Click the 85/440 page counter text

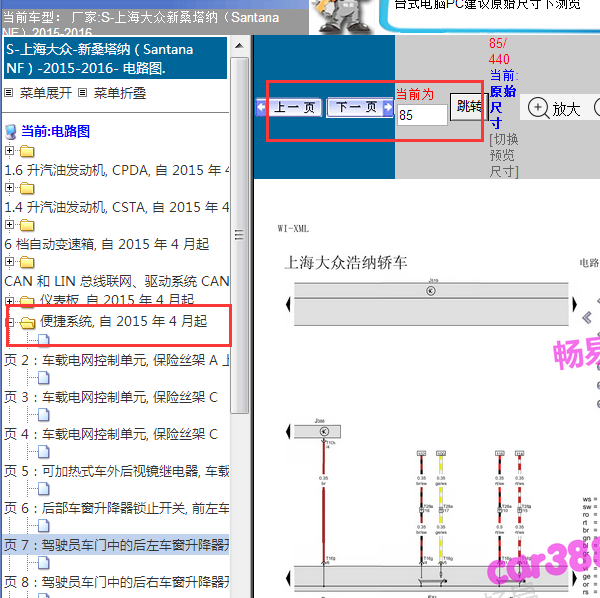tap(499, 51)
